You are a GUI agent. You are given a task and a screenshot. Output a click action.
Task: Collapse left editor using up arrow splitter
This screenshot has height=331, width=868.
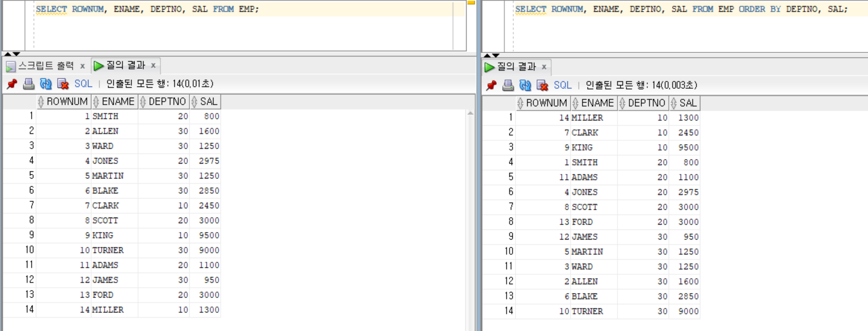pos(7,54)
